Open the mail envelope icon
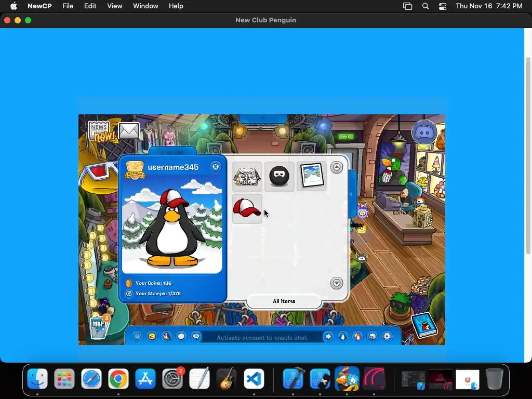The height and width of the screenshot is (399, 532). 129,130
